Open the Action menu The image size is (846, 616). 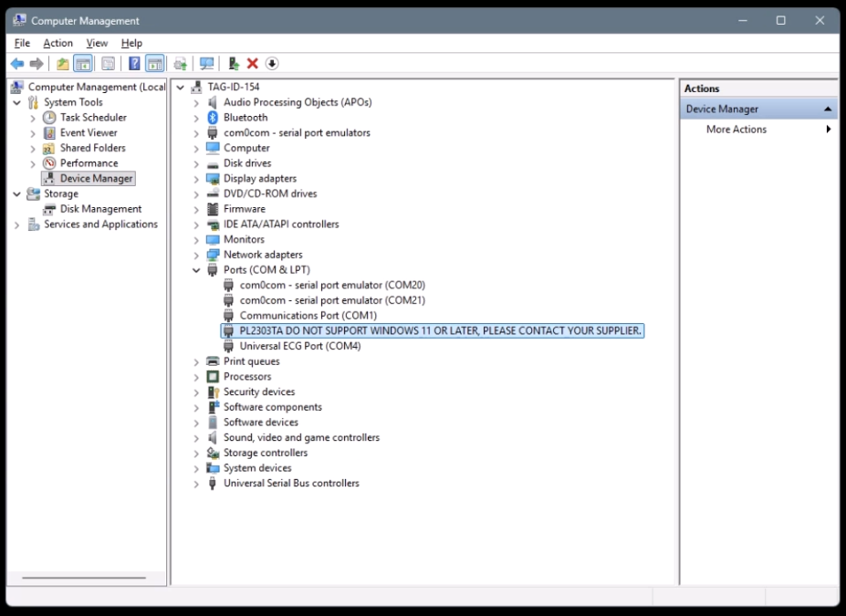coord(57,43)
